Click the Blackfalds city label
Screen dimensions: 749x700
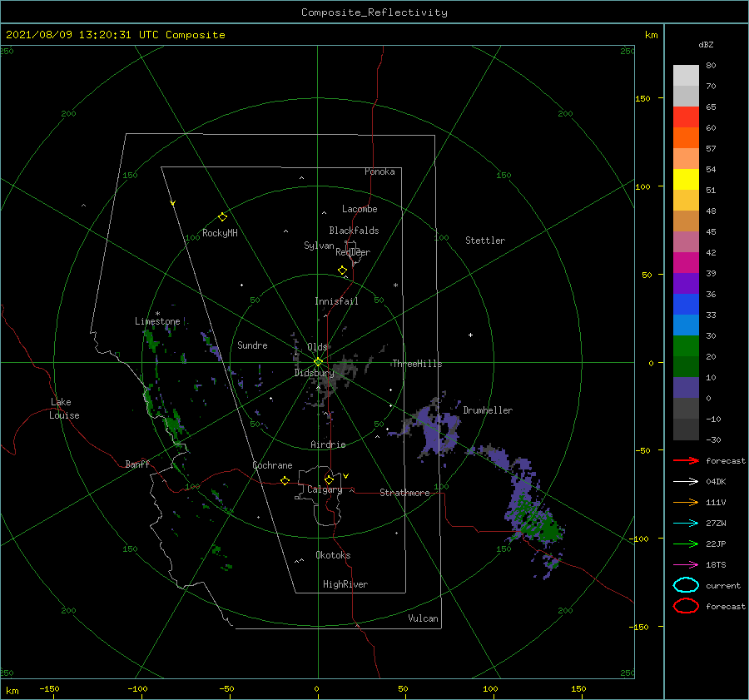pyautogui.click(x=354, y=231)
